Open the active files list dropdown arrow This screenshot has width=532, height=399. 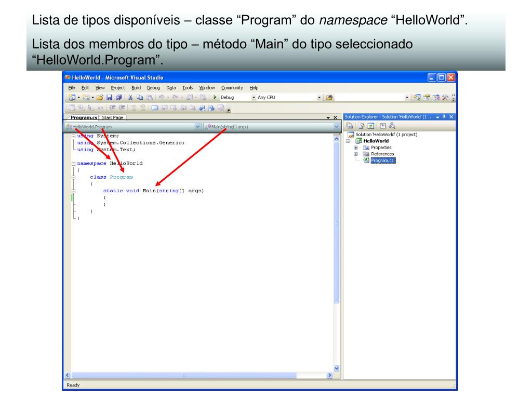tap(328, 118)
